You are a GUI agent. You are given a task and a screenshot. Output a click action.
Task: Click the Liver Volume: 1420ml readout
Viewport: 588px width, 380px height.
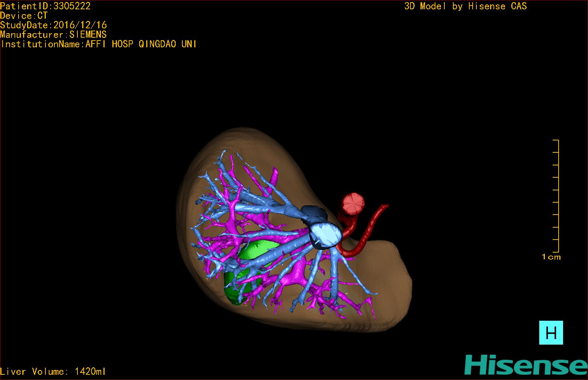(53, 371)
